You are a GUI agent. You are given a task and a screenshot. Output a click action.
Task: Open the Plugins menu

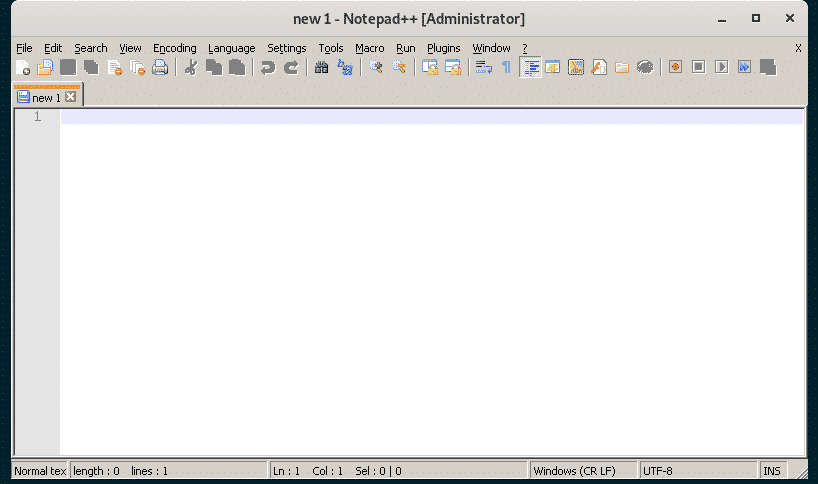click(x=443, y=48)
